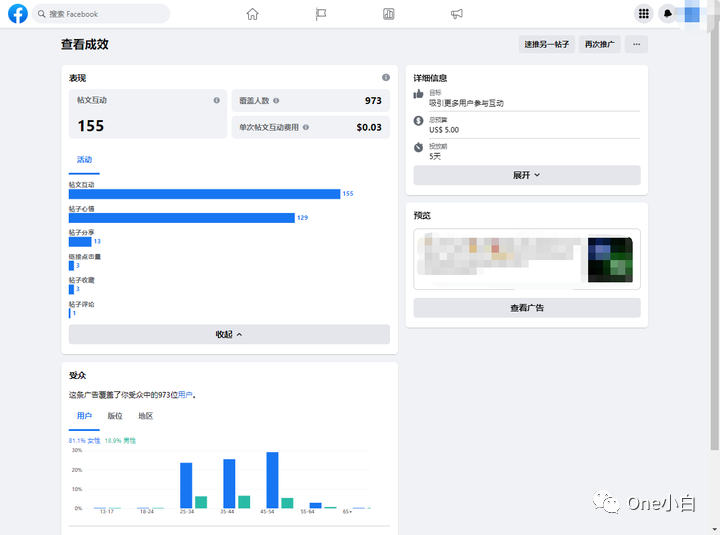Click the 查看广告 button
Screen dimensions: 720x535
point(527,308)
